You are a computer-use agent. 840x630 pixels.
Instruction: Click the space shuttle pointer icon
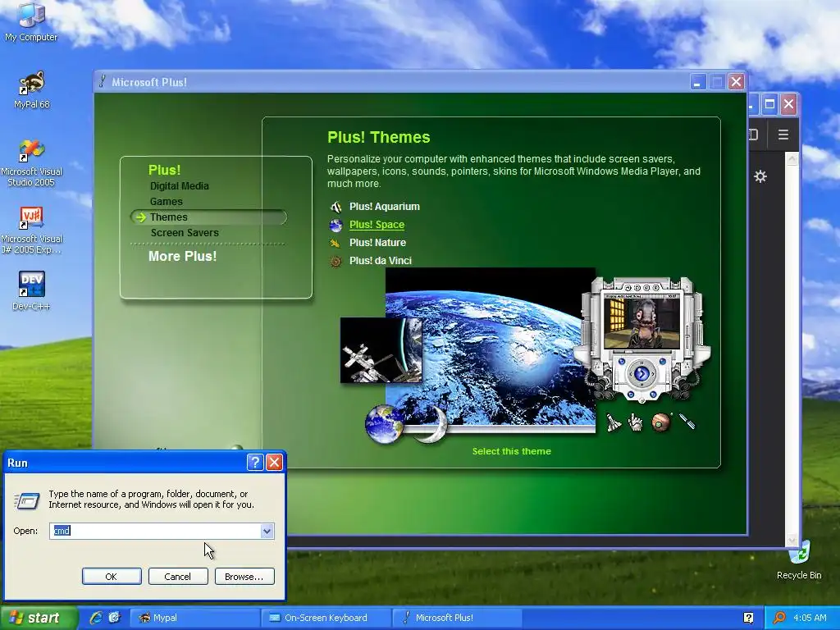[x=613, y=422]
